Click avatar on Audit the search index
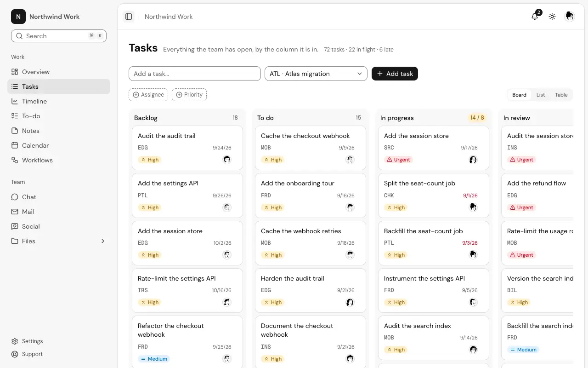 click(x=473, y=350)
